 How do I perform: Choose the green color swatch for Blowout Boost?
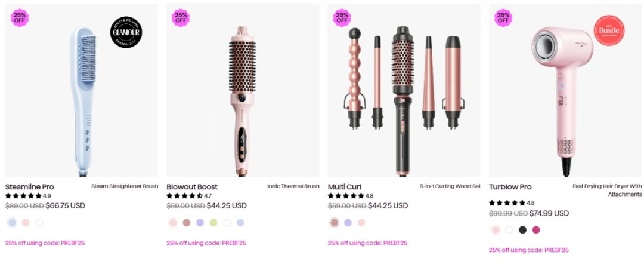(x=213, y=223)
